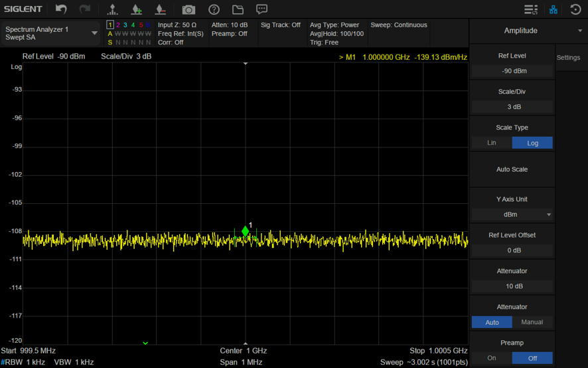Click Scale/Div 3 dB graph label

(126, 56)
